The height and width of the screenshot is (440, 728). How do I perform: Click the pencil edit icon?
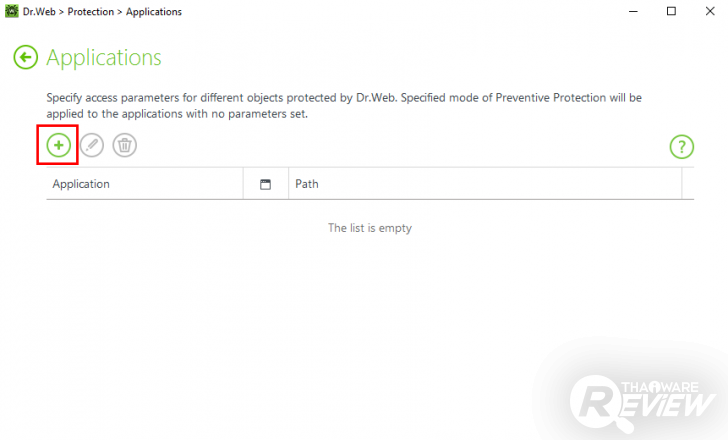click(x=92, y=146)
